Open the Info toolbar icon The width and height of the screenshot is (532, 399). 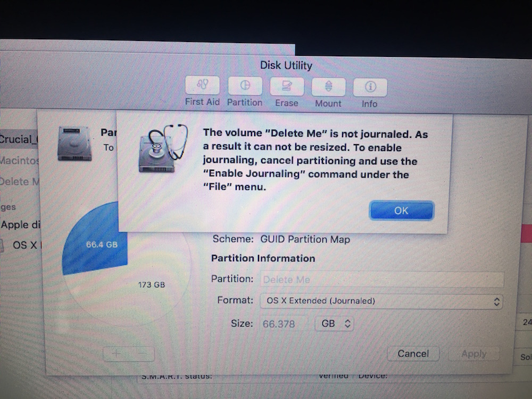(370, 88)
